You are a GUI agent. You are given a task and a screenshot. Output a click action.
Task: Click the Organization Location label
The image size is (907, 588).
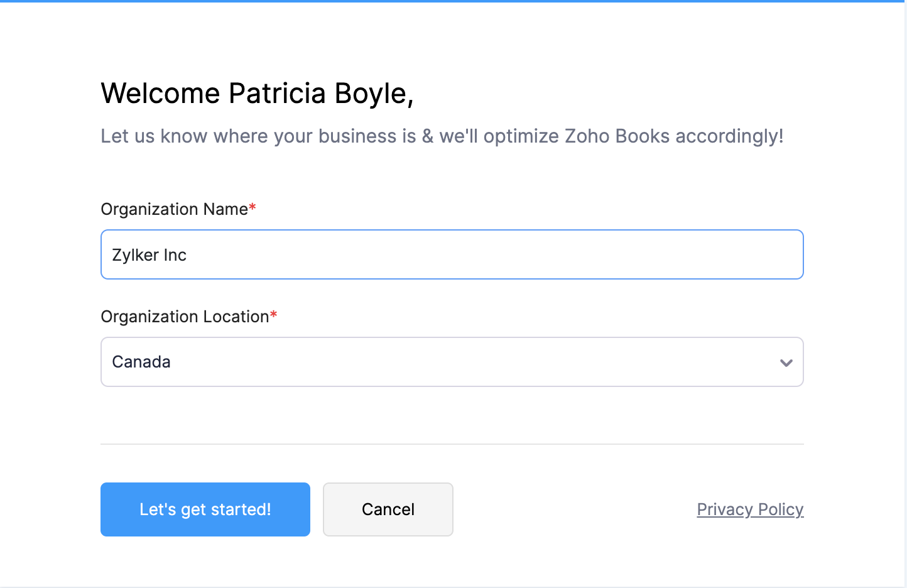point(185,317)
